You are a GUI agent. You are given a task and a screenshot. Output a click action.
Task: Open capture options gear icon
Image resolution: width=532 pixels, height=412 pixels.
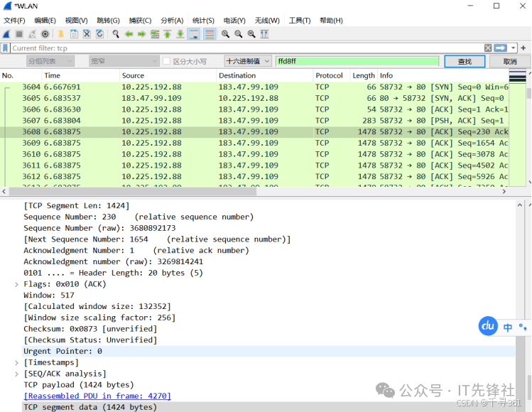click(45, 34)
